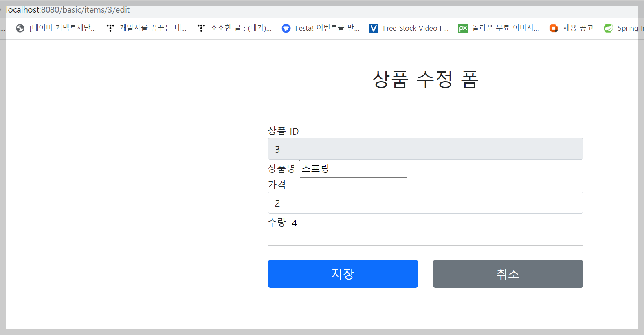The image size is (644, 335).
Task: Click the 상품 수정 폼 heading
Action: [x=425, y=79]
